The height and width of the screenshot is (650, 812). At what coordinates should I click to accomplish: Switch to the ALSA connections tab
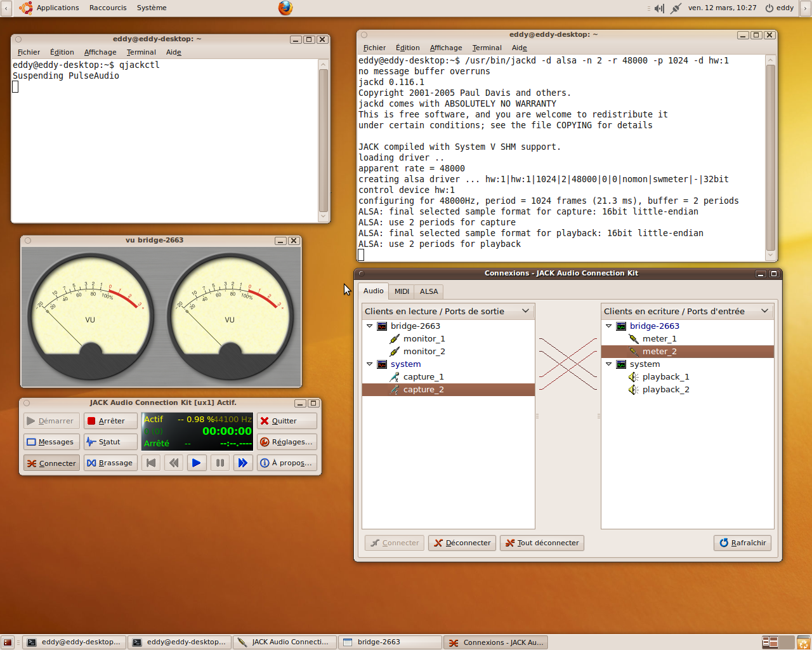tap(429, 291)
